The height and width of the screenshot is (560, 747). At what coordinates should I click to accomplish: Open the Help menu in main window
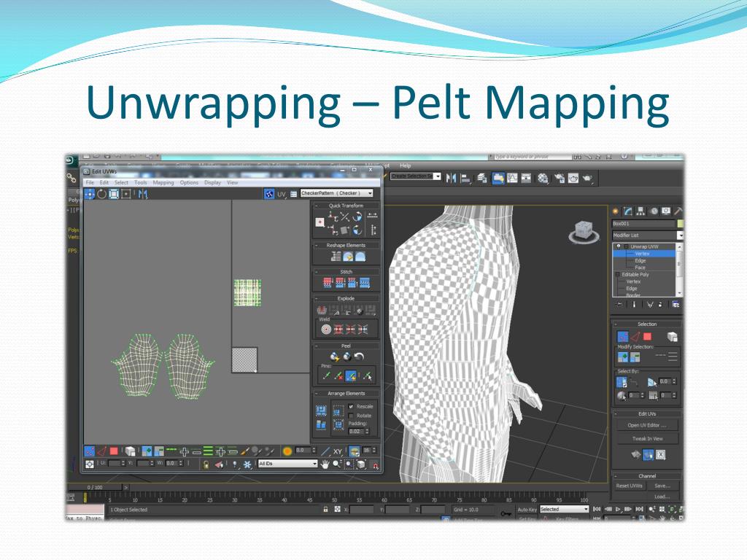coord(406,166)
